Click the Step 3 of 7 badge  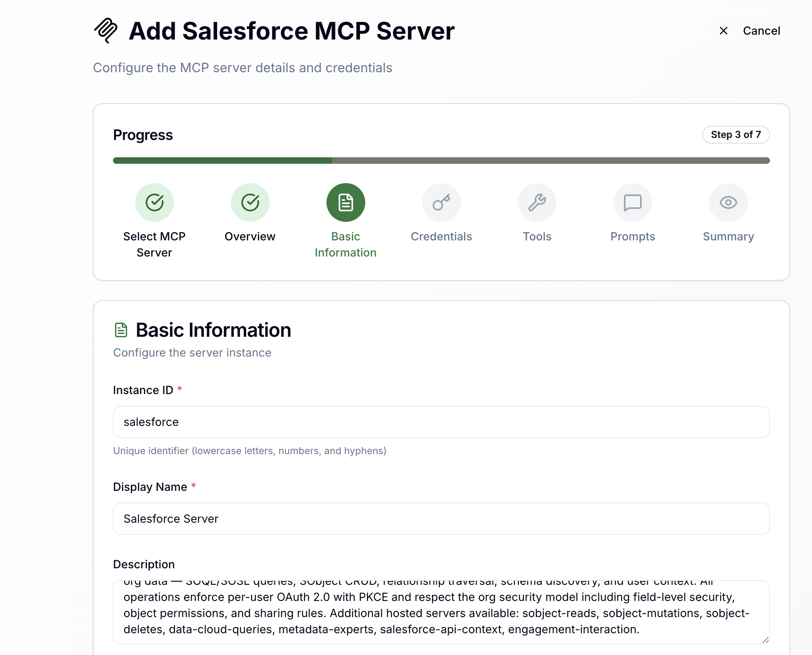click(736, 135)
